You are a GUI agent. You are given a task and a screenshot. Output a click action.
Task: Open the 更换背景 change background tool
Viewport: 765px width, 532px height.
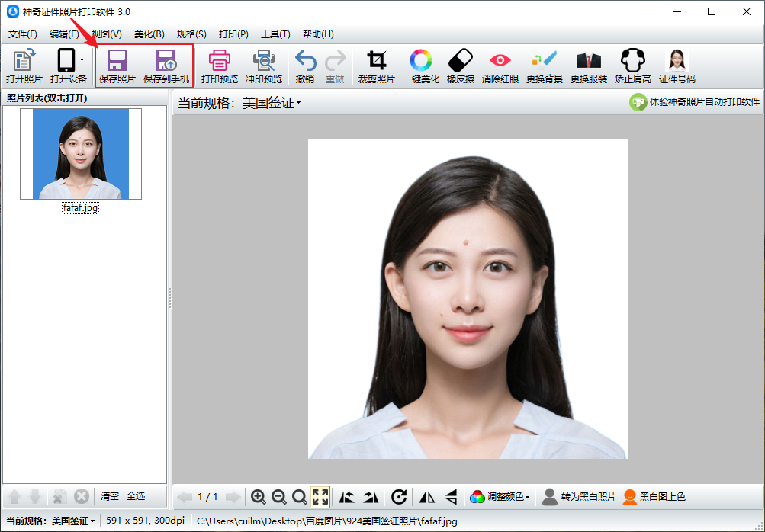[x=544, y=66]
